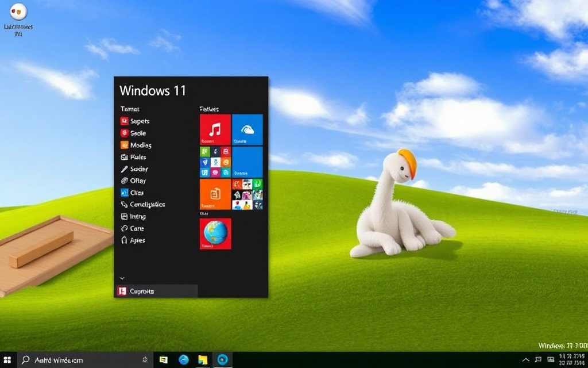Open the yellow notes app on the taskbar

(164, 360)
